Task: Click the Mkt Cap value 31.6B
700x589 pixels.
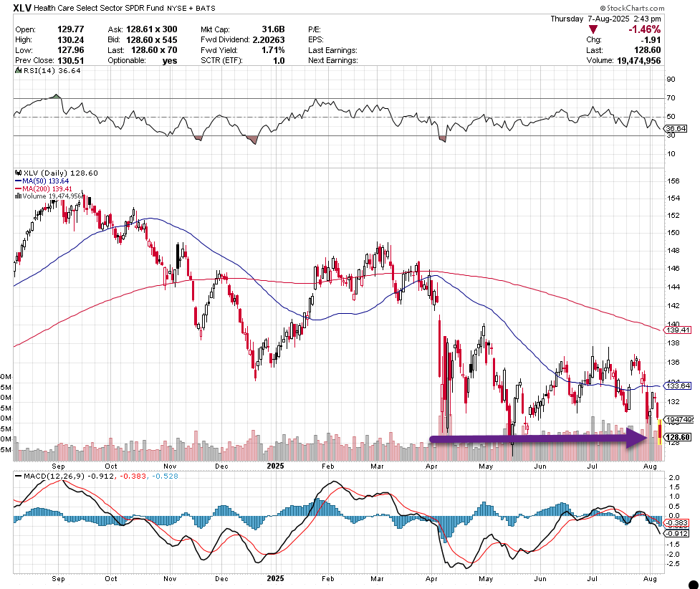Action: pyautogui.click(x=273, y=29)
